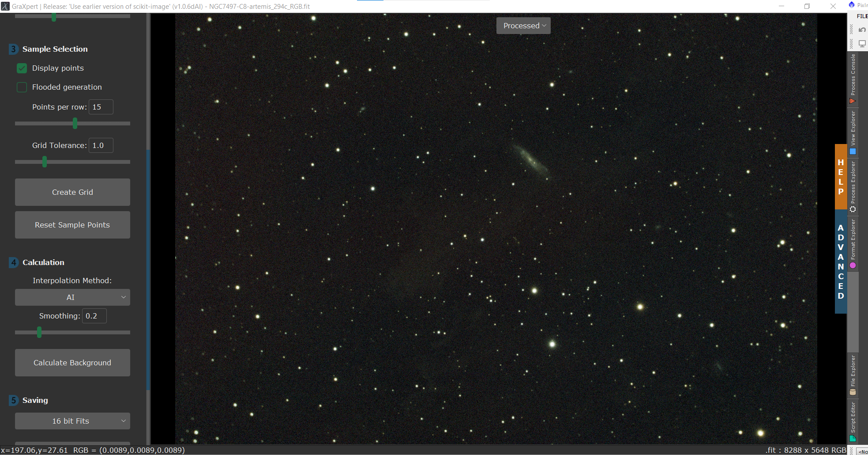Open the Process Console side tab
Image resolution: width=868 pixels, height=455 pixels.
[853, 79]
